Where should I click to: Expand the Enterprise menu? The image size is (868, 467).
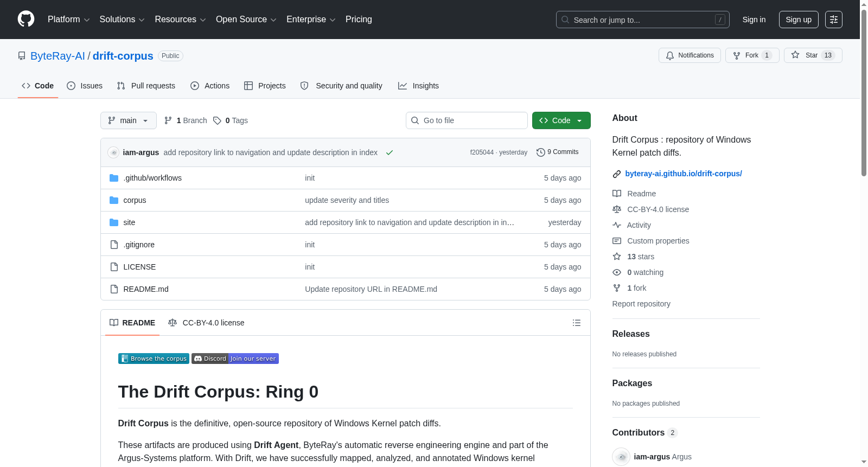311,20
